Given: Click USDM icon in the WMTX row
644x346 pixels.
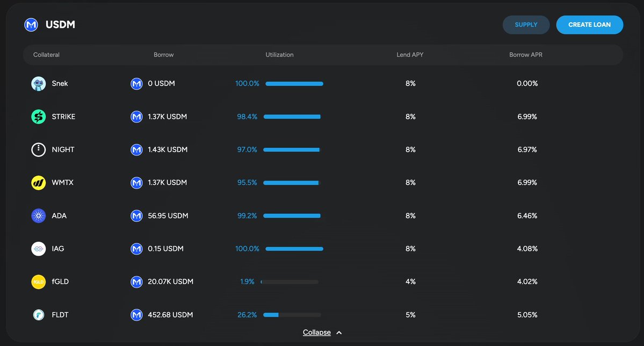Looking at the screenshot, I should tap(136, 183).
